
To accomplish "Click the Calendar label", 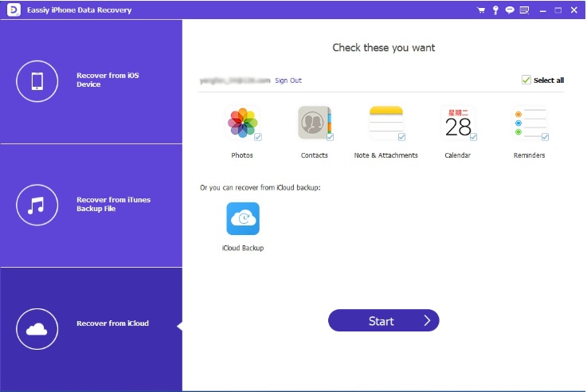I will click(457, 155).
